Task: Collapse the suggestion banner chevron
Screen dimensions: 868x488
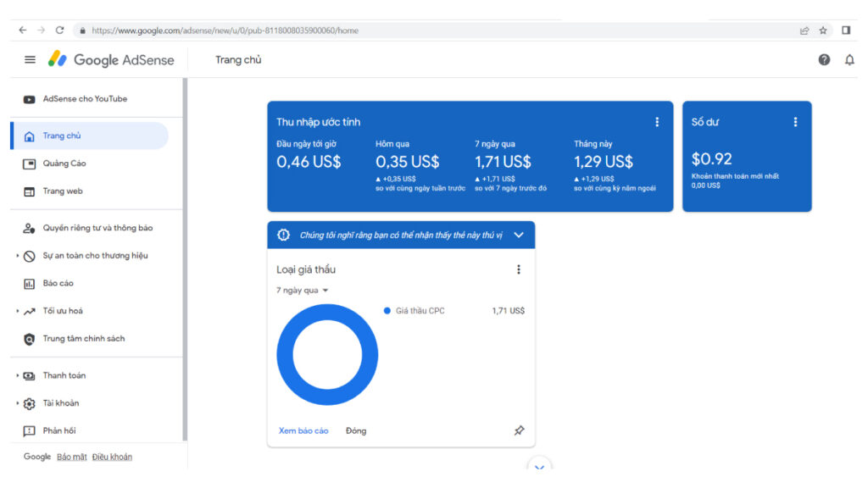Action: [519, 236]
